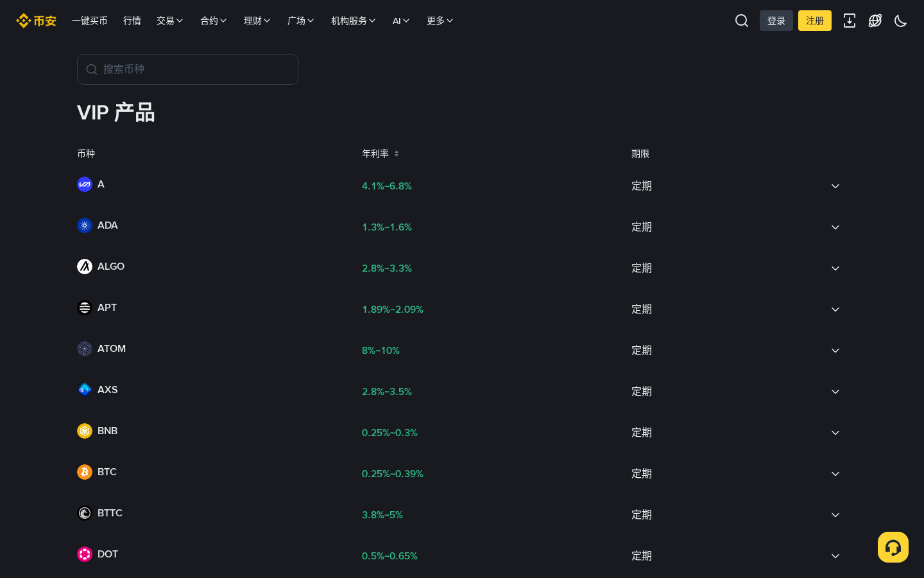The image size is (924, 578).
Task: Open the app download icon
Action: pyautogui.click(x=850, y=21)
